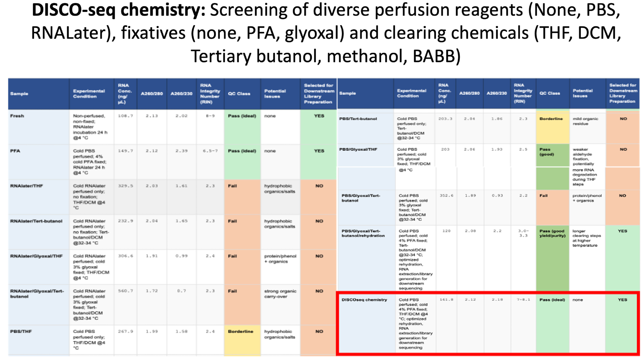Click the PBS/Tert-butanol sample cell

pyautogui.click(x=358, y=119)
